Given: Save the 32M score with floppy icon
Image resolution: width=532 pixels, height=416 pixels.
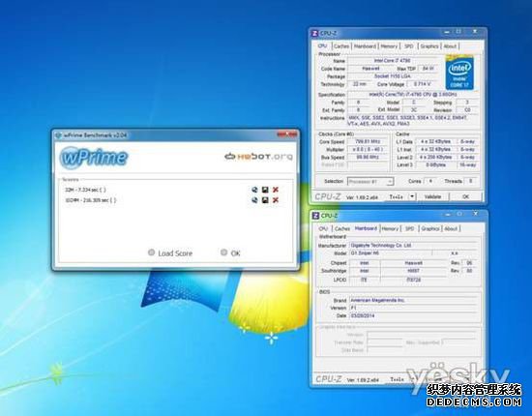Looking at the screenshot, I should point(265,190).
